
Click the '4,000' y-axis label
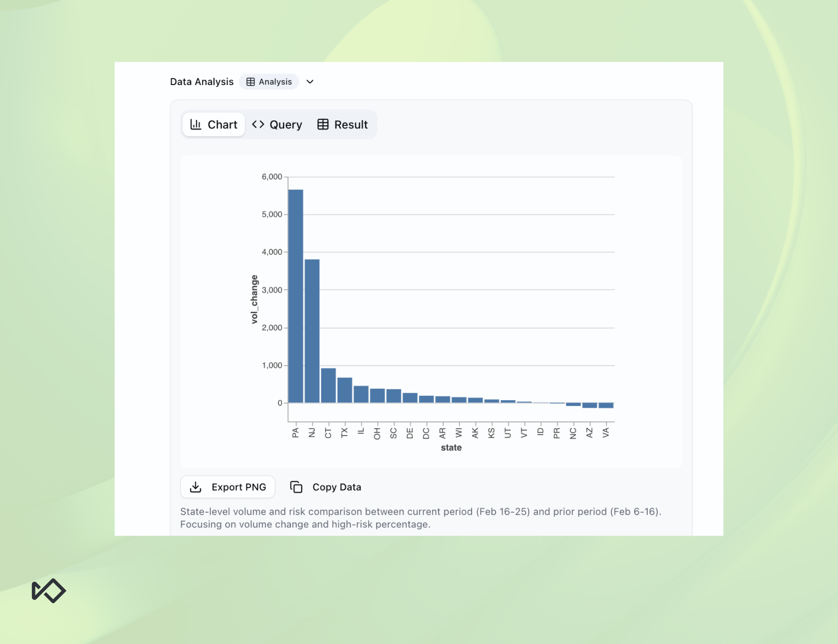pos(272,252)
